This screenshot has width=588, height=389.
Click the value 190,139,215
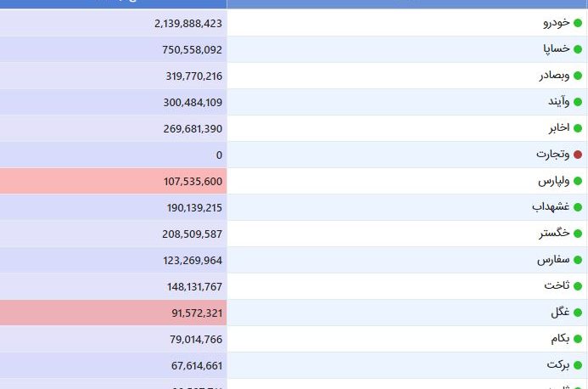point(194,207)
